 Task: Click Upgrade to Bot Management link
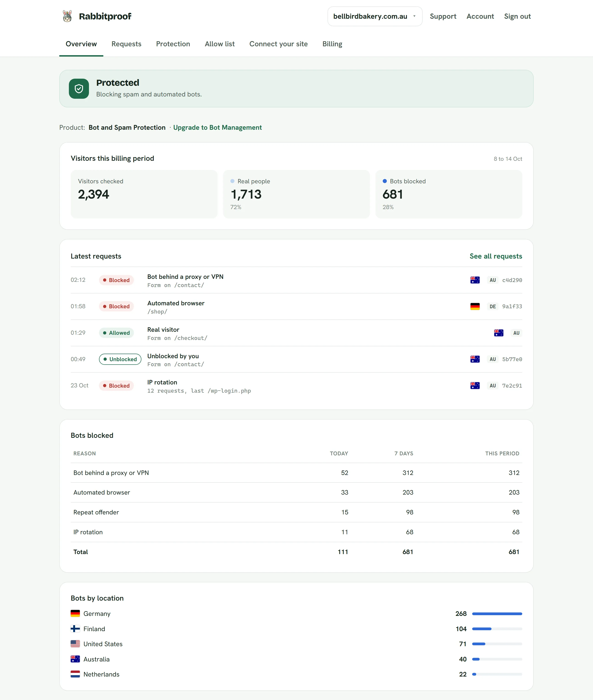[217, 127]
